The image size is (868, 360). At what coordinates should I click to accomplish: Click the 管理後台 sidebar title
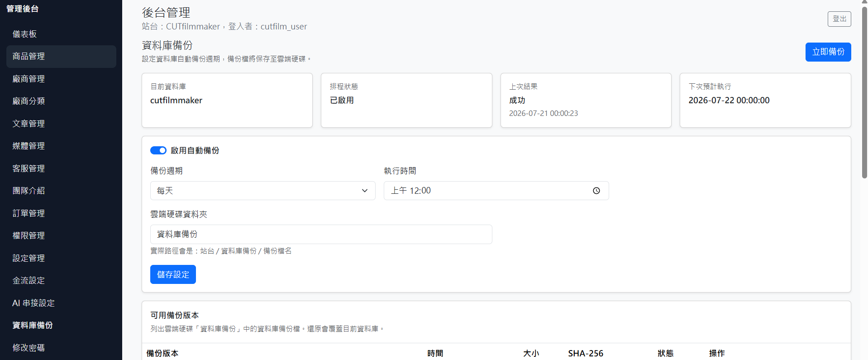pos(22,9)
